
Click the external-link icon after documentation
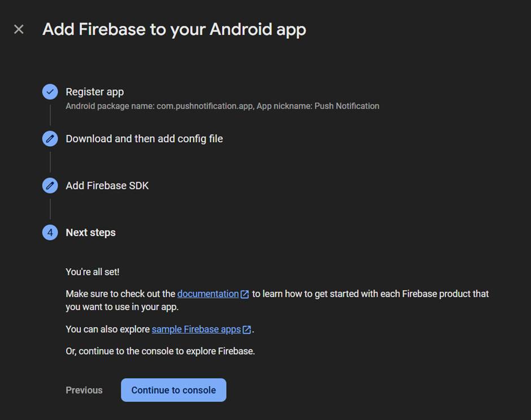(245, 294)
